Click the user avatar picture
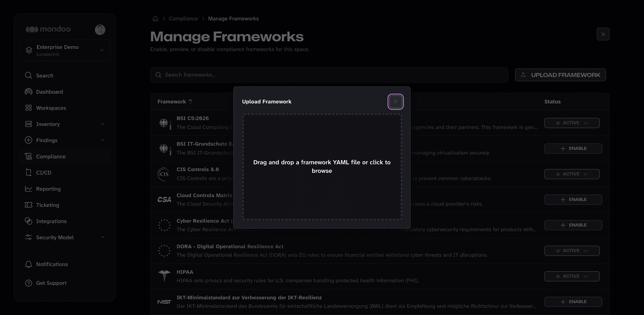644x315 pixels. (x=100, y=30)
